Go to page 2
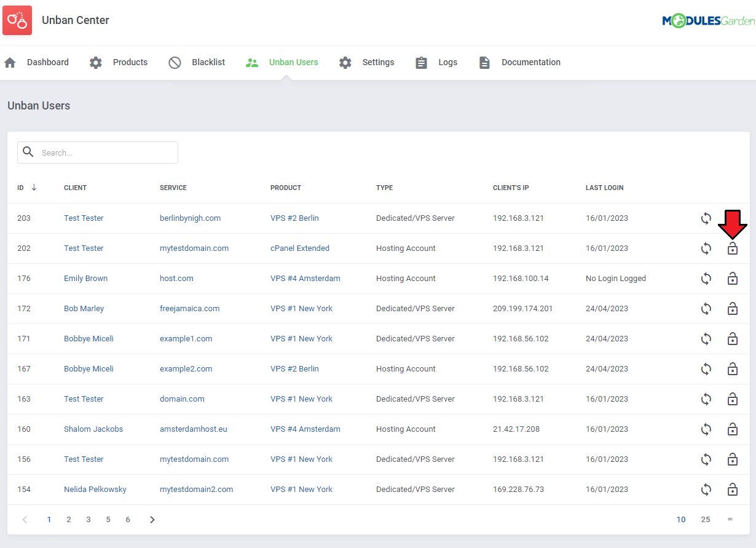This screenshot has height=548, width=756. click(x=69, y=520)
